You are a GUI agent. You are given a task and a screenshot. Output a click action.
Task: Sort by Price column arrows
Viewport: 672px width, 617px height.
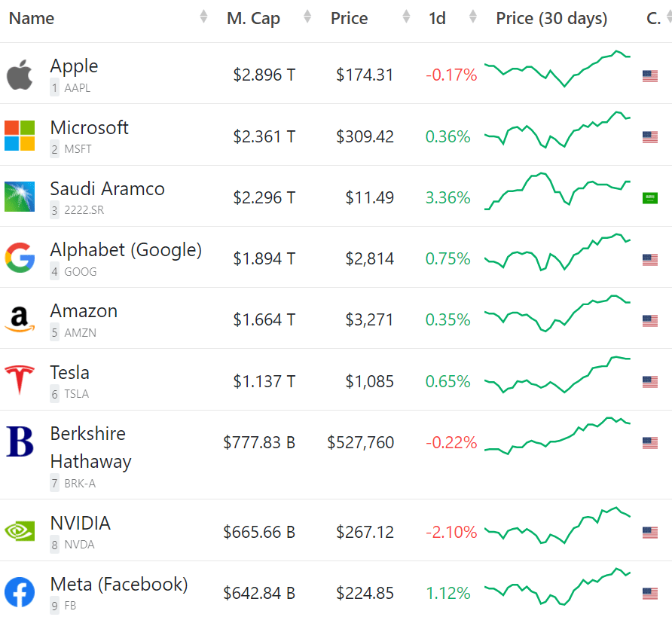coord(406,17)
